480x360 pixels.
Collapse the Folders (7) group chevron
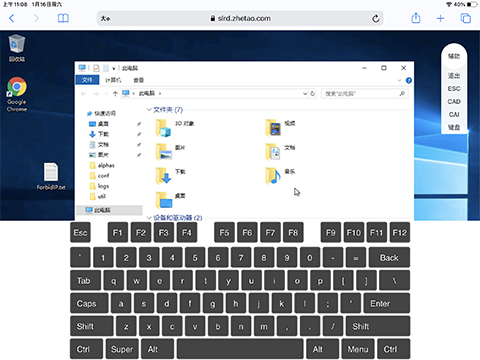149,110
